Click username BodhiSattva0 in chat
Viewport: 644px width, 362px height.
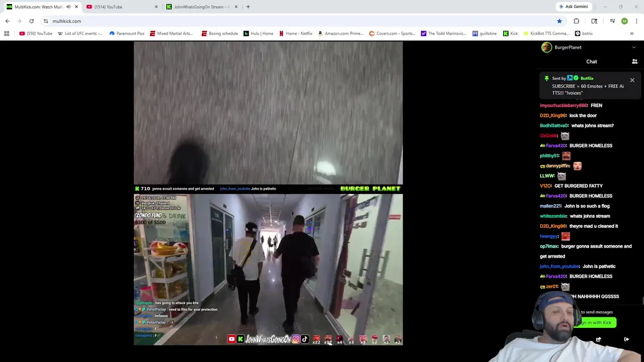(x=554, y=126)
